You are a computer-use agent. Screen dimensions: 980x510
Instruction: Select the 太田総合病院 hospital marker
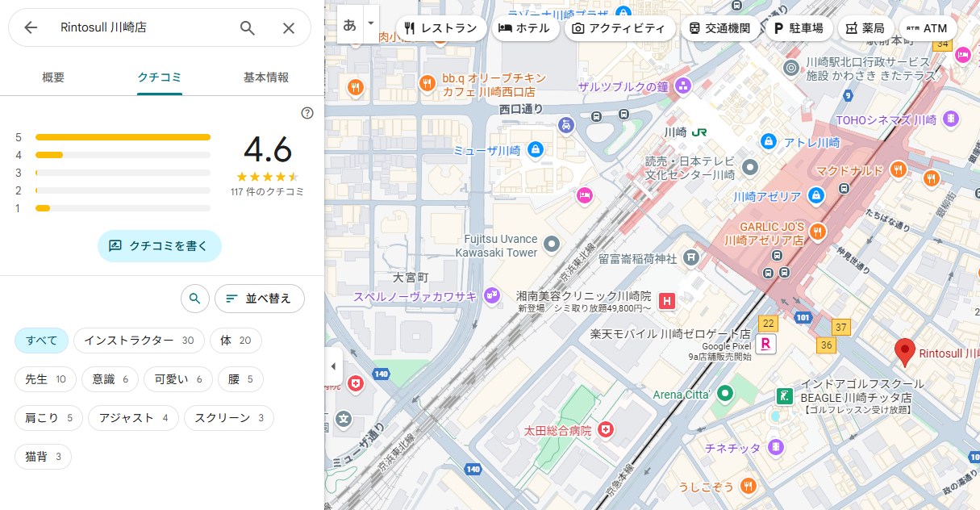tap(605, 430)
